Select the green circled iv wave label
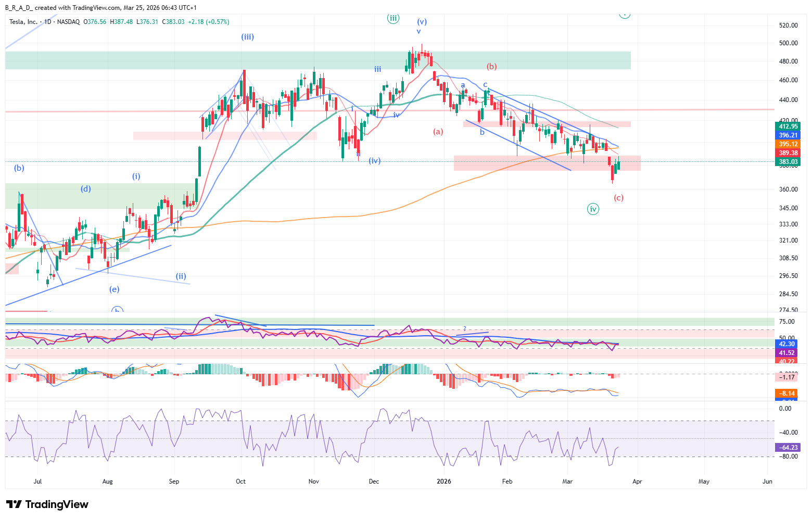 click(593, 209)
